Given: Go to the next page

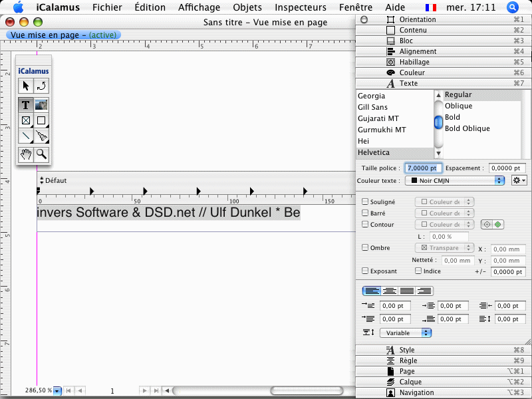Looking at the screenshot, I should tap(144, 390).
